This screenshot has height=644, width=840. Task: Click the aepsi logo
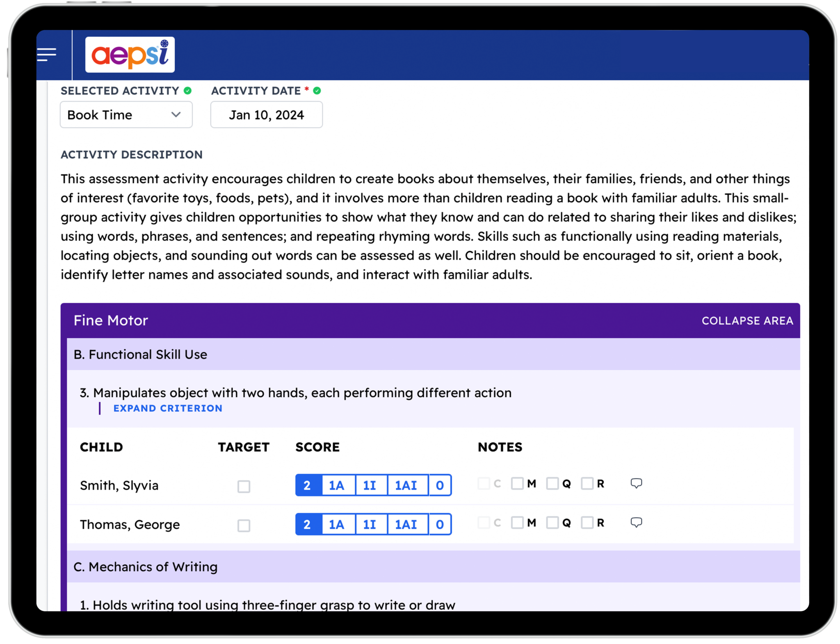(130, 55)
